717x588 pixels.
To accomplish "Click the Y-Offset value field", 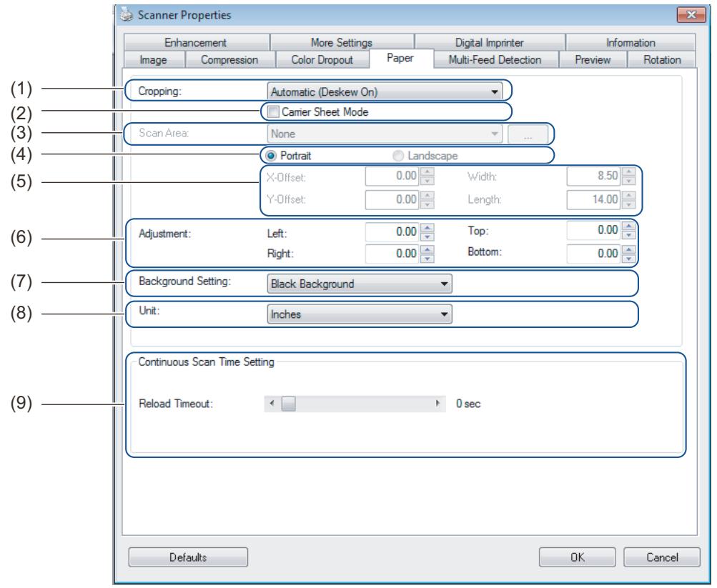I will (392, 199).
